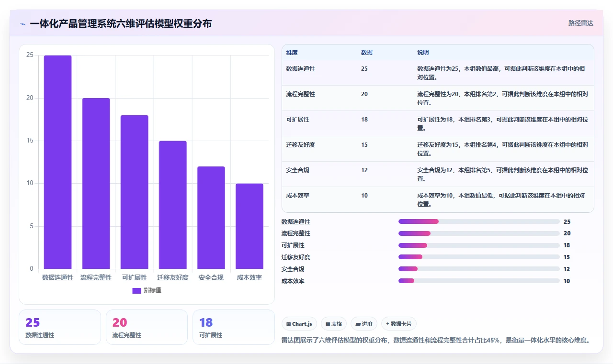613x364 pixels.
Task: Open the 25 数据连通性 stat card
Action: (60, 327)
